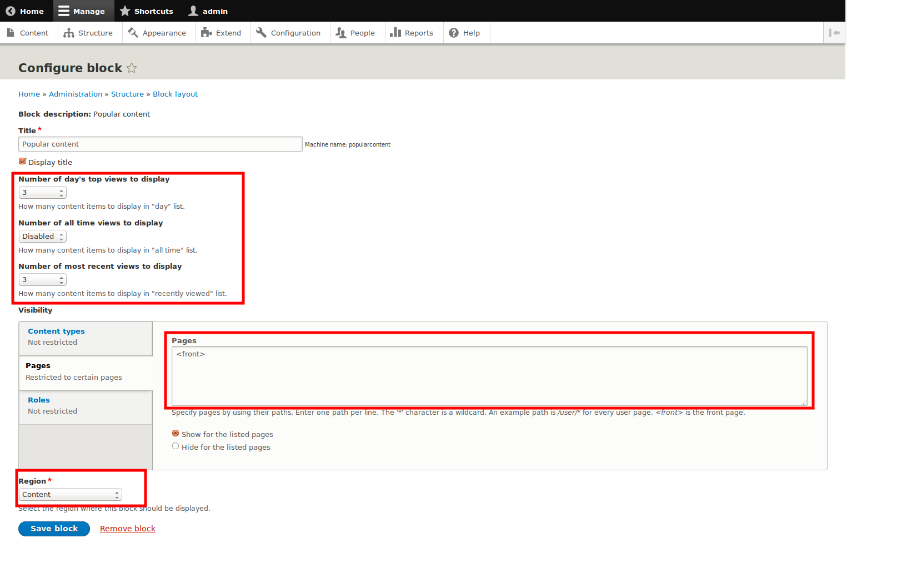
Task: Select the Configuration wrench icon
Action: click(261, 32)
